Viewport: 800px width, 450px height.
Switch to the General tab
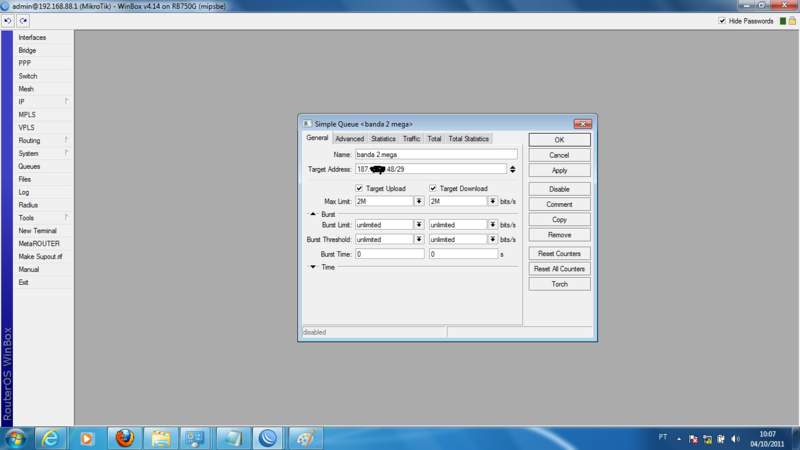pyautogui.click(x=317, y=138)
